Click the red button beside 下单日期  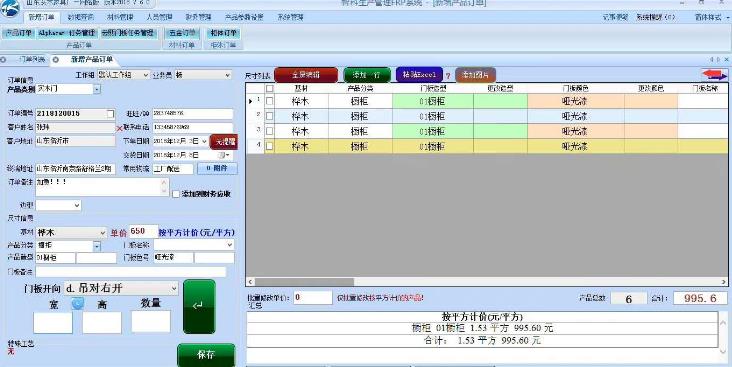pyautogui.click(x=224, y=141)
